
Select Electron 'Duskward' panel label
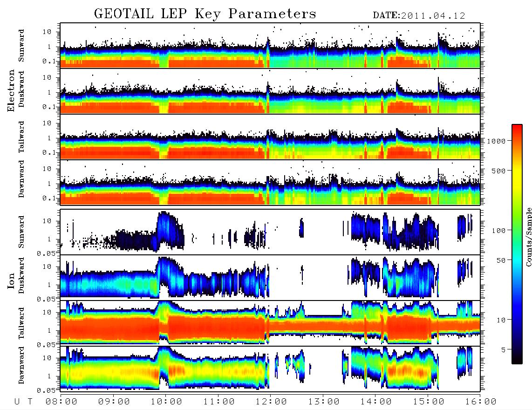21,89
